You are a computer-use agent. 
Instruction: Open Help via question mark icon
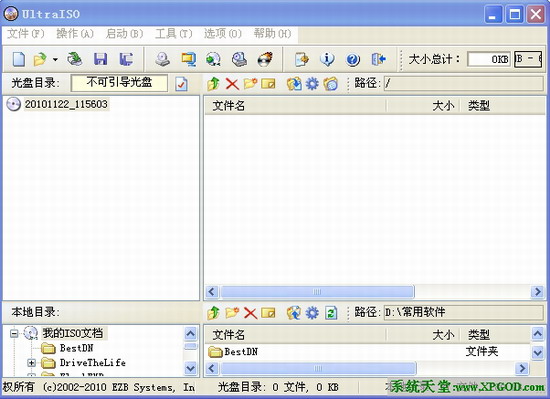[353, 60]
